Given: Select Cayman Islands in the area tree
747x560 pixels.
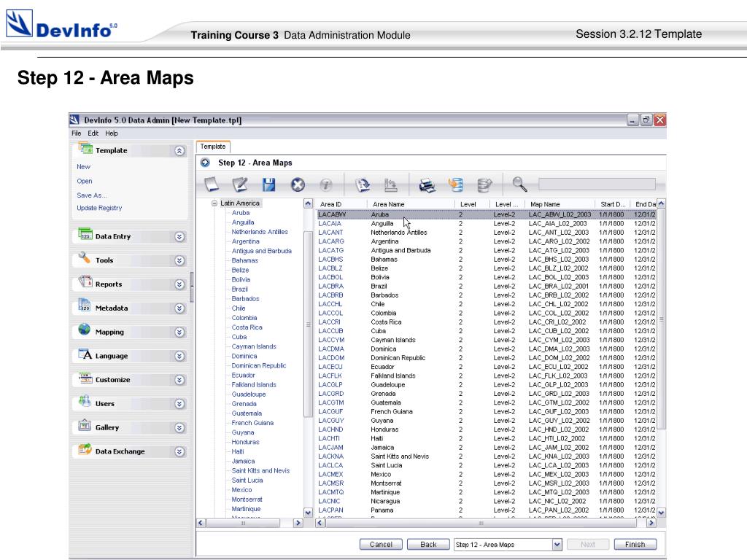Looking at the screenshot, I should click(x=254, y=346).
